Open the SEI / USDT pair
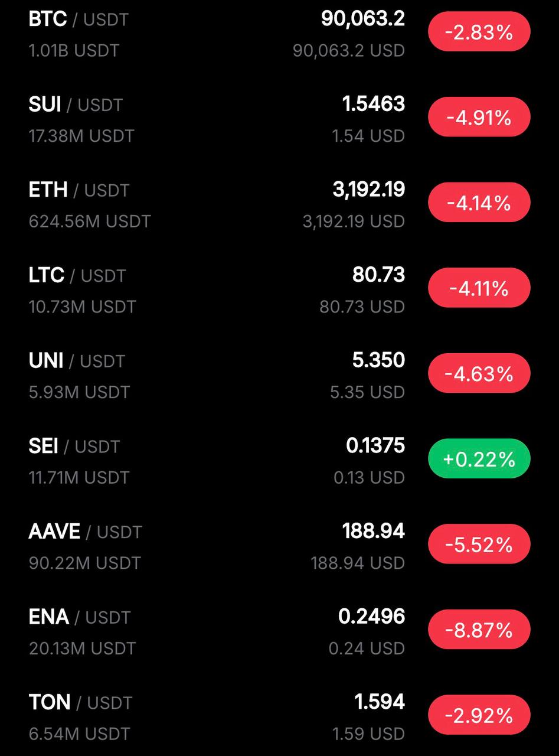Image resolution: width=559 pixels, height=756 pixels. tap(74, 447)
